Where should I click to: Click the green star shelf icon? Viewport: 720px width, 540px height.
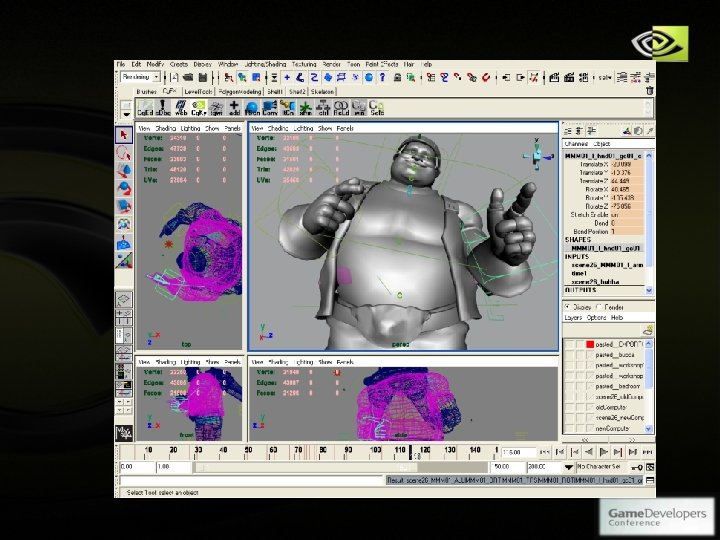(x=305, y=108)
